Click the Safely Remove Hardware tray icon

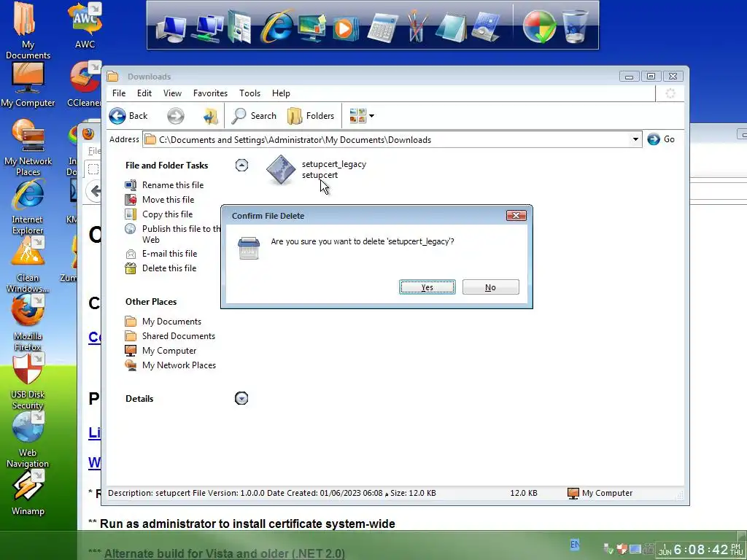608,549
